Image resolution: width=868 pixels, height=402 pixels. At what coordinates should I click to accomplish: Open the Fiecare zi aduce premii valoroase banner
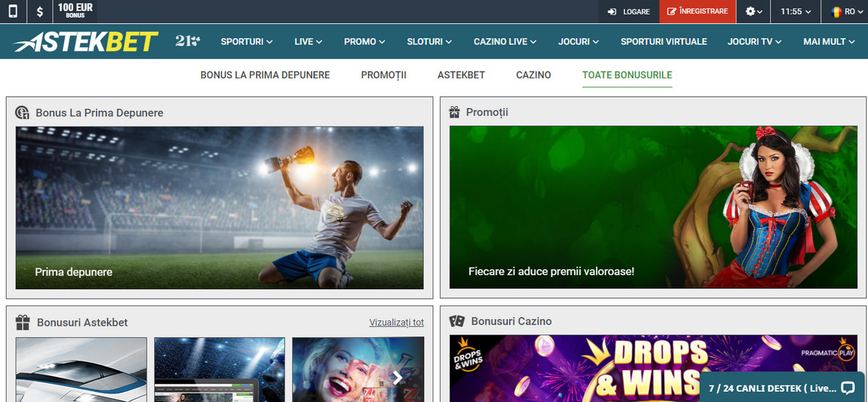(655, 208)
